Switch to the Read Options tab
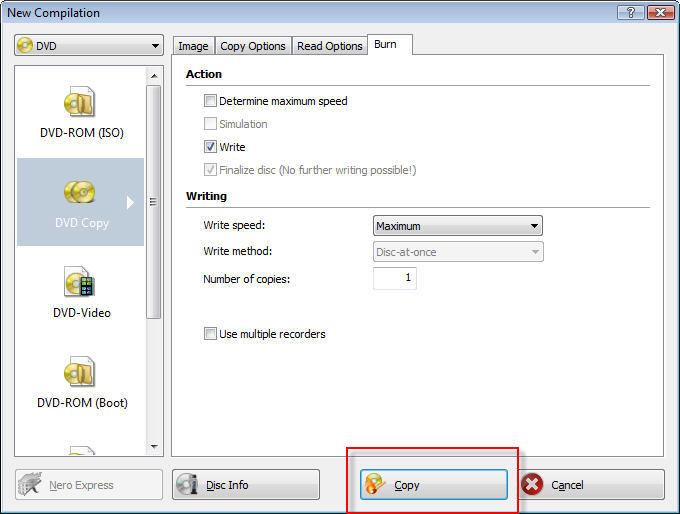This screenshot has width=680, height=514. pyautogui.click(x=330, y=46)
